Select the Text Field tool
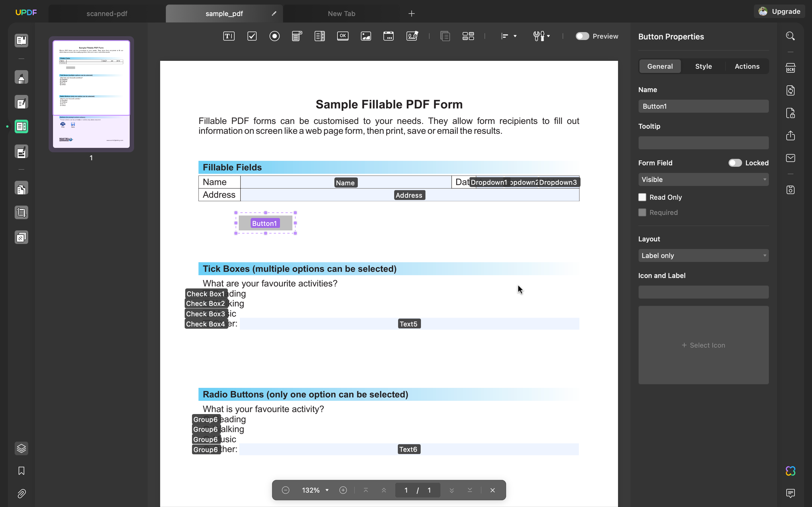The width and height of the screenshot is (812, 507). pyautogui.click(x=228, y=36)
